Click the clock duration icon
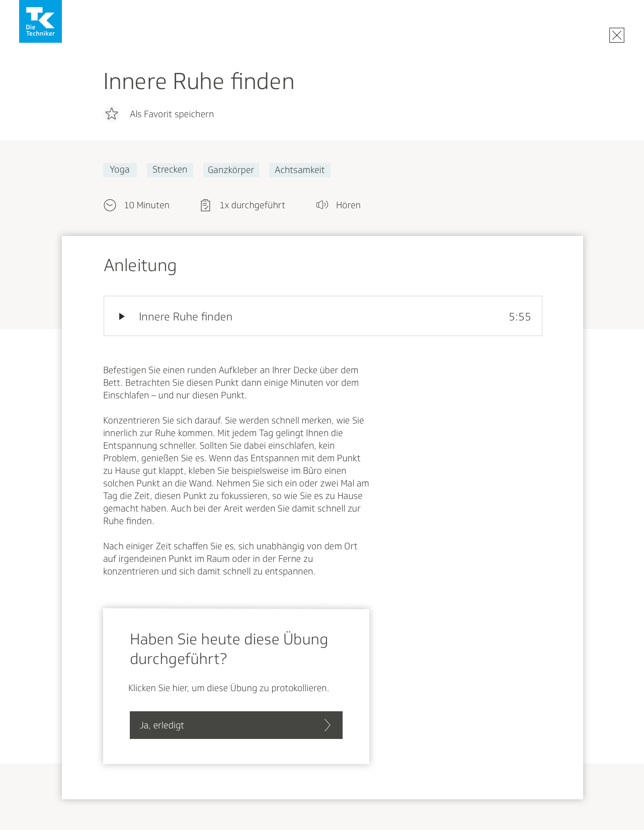 (x=110, y=205)
